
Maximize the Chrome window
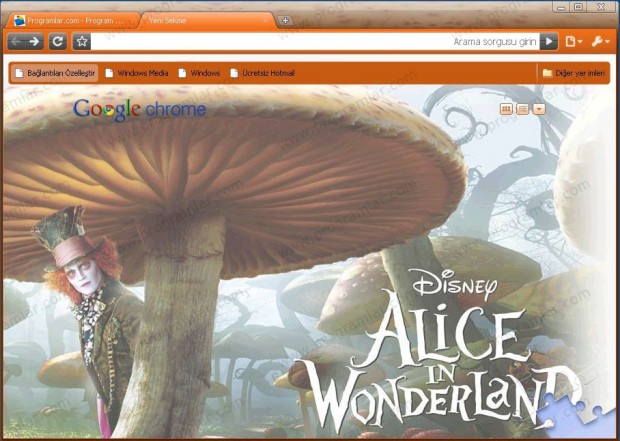point(578,7)
